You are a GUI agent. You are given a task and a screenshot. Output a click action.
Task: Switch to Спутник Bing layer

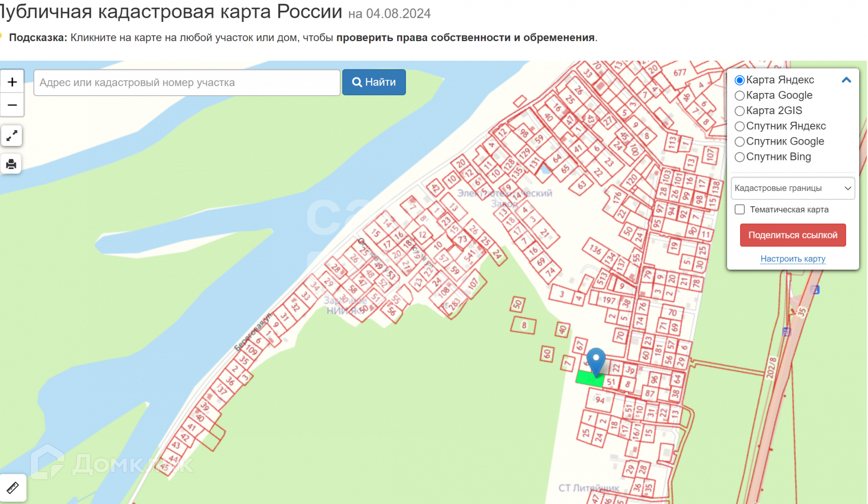[x=740, y=157]
